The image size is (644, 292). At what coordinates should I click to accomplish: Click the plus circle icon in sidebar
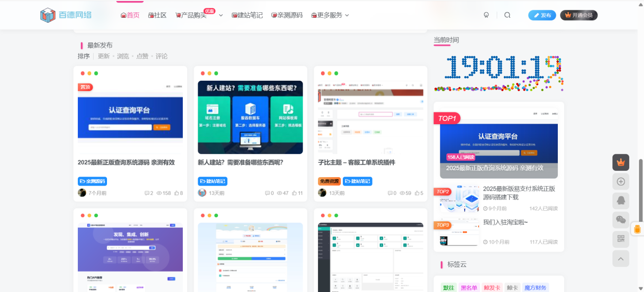(621, 182)
